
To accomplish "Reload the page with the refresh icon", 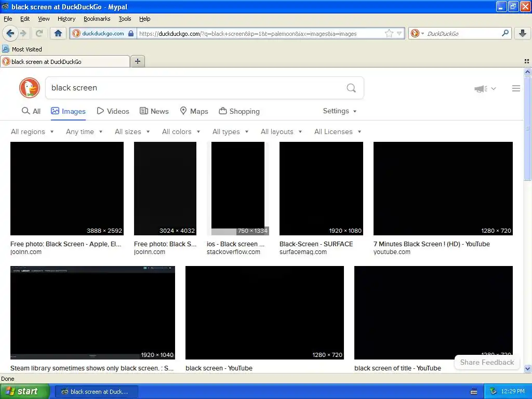I will 39,33.
